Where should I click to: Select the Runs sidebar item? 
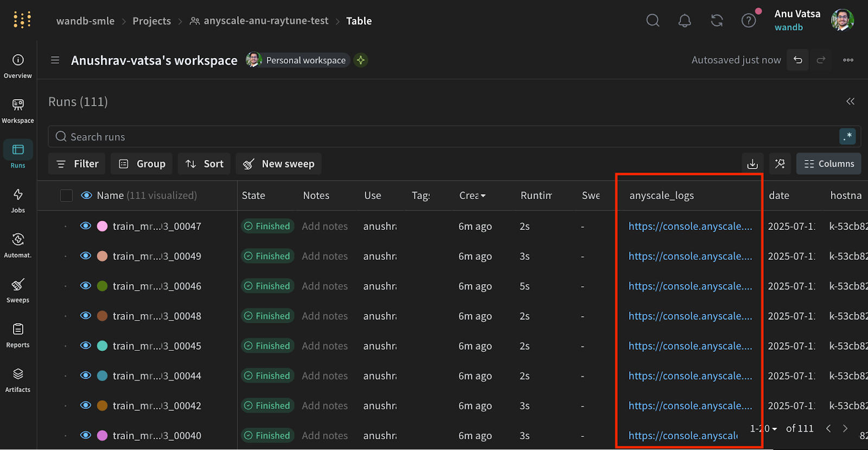pos(18,155)
